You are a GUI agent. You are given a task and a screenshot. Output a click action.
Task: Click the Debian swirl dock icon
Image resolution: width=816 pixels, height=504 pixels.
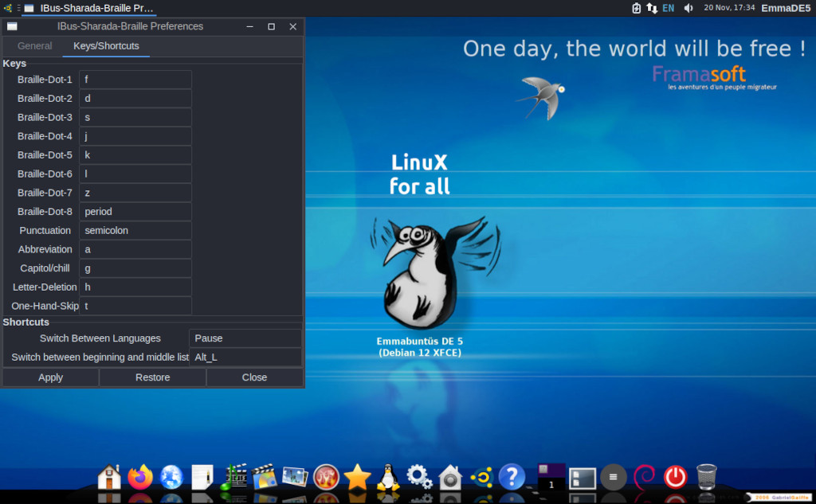644,477
